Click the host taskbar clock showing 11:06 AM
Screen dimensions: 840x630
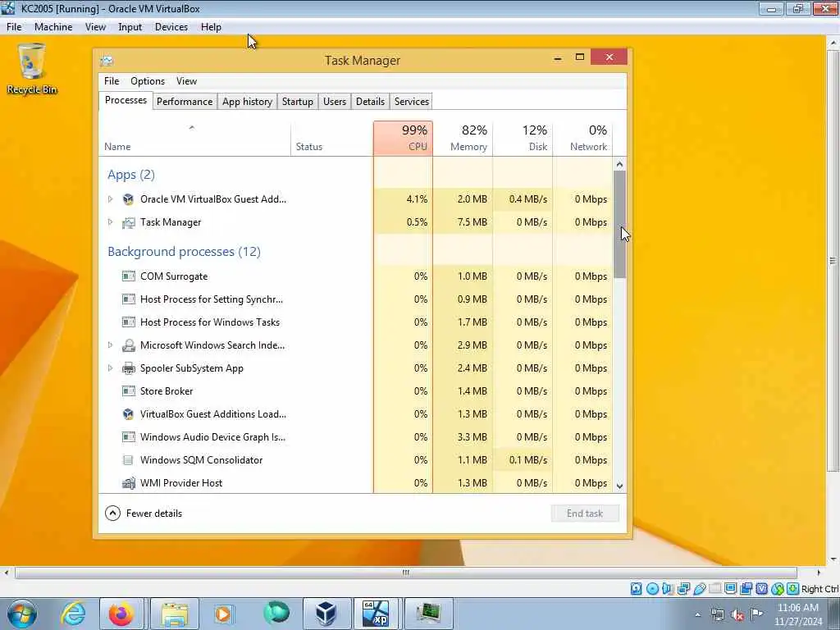[x=797, y=614]
